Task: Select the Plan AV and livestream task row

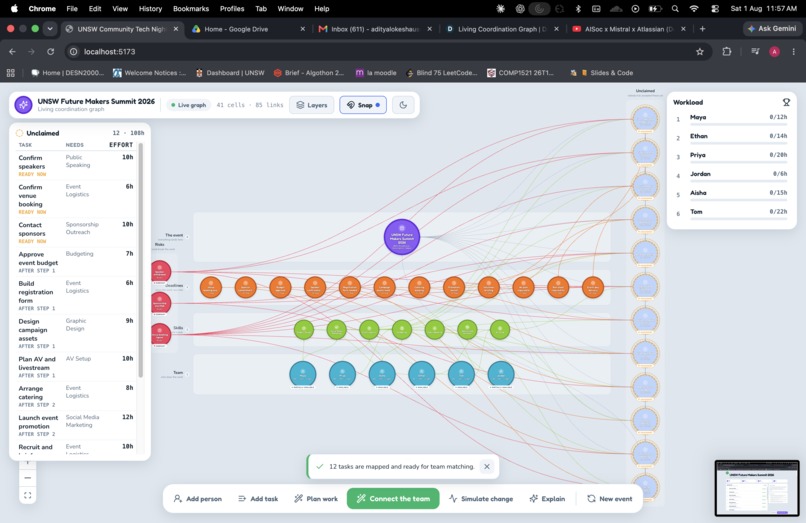Action: click(x=76, y=367)
